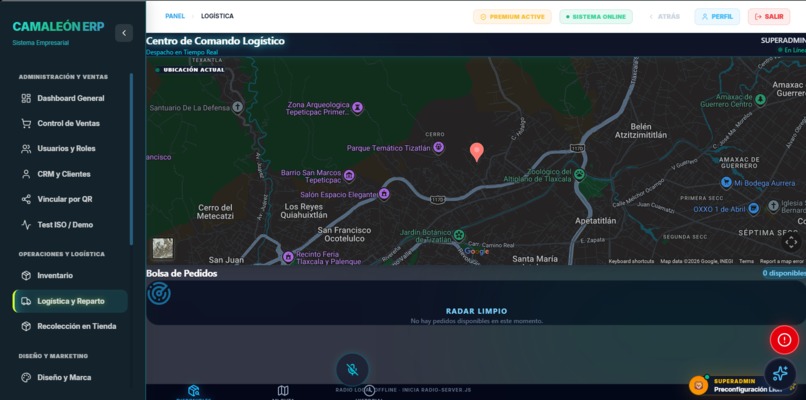Click the SUPERADMIN avatar at the bottom
Screen dimensions: 806x400
tap(699, 385)
